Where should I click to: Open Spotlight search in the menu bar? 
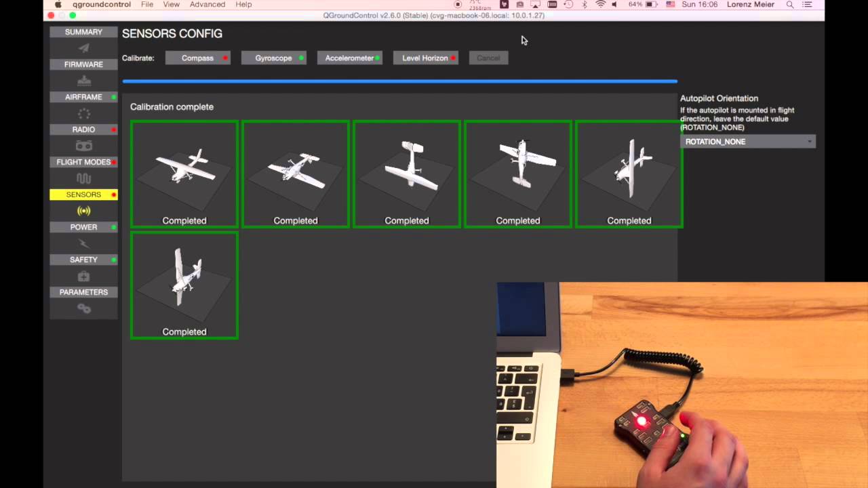click(x=790, y=5)
